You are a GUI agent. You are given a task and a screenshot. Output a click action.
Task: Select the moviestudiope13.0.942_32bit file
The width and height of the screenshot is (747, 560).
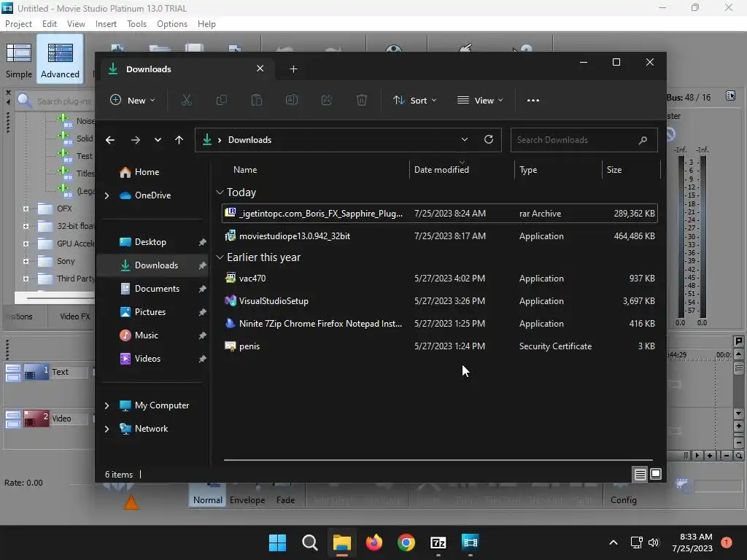tap(440, 236)
